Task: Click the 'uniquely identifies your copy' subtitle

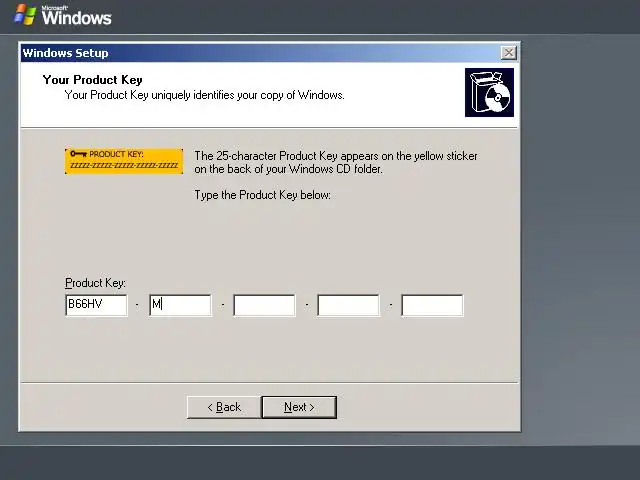Action: click(x=204, y=95)
